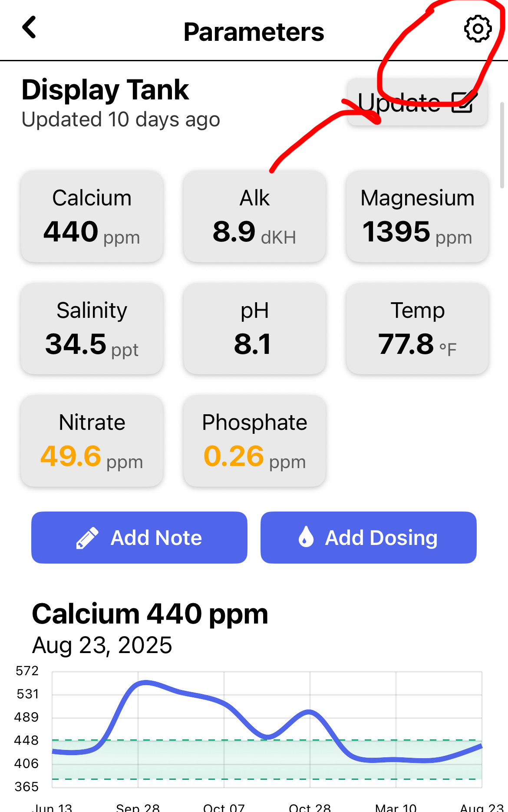Click the calcium chart peak near Sep 28

[146, 683]
